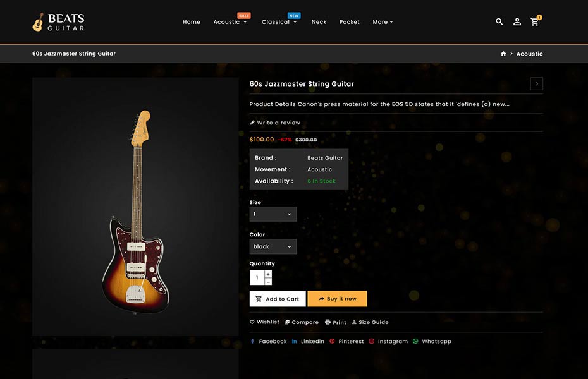Decrease quantity with minus button
Screen dimensions: 588x379
point(268,282)
